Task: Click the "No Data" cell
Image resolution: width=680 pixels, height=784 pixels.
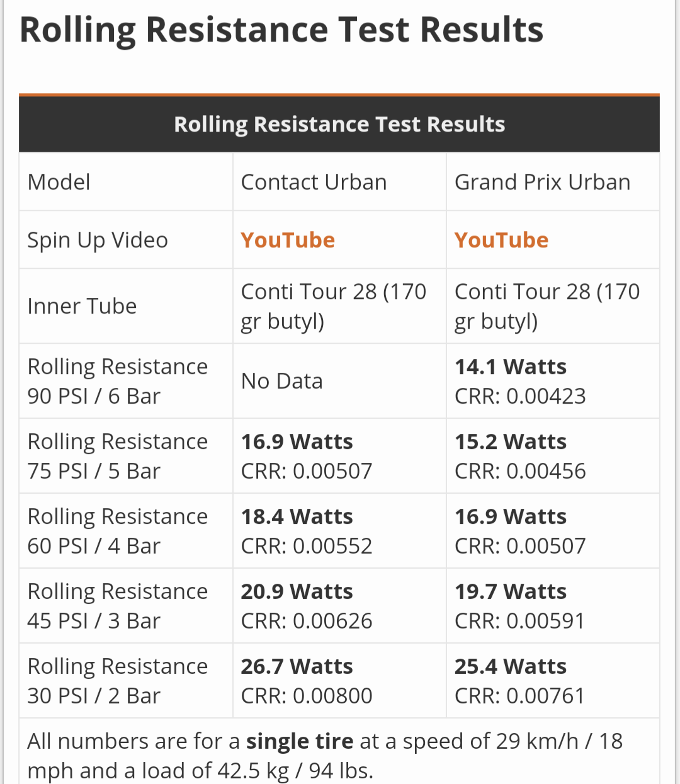Action: click(281, 381)
